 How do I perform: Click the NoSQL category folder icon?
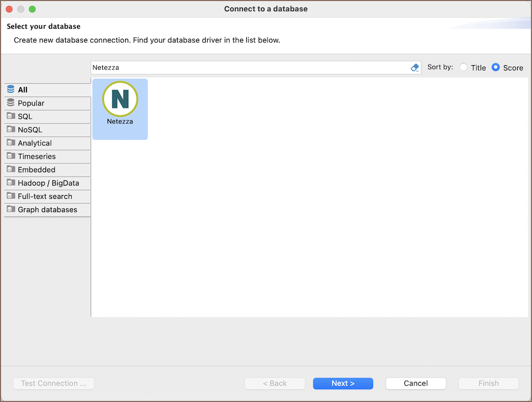tap(11, 129)
